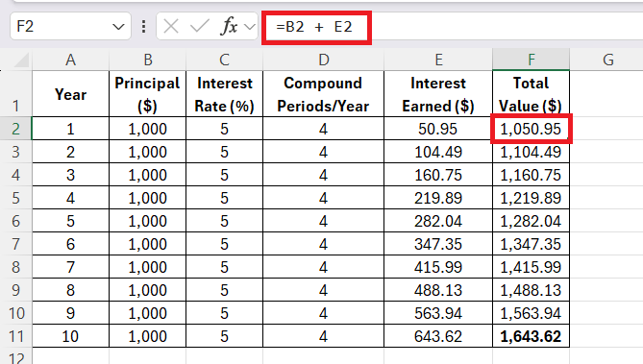The image size is (643, 364).
Task: Select column F header
Action: pyautogui.click(x=532, y=60)
